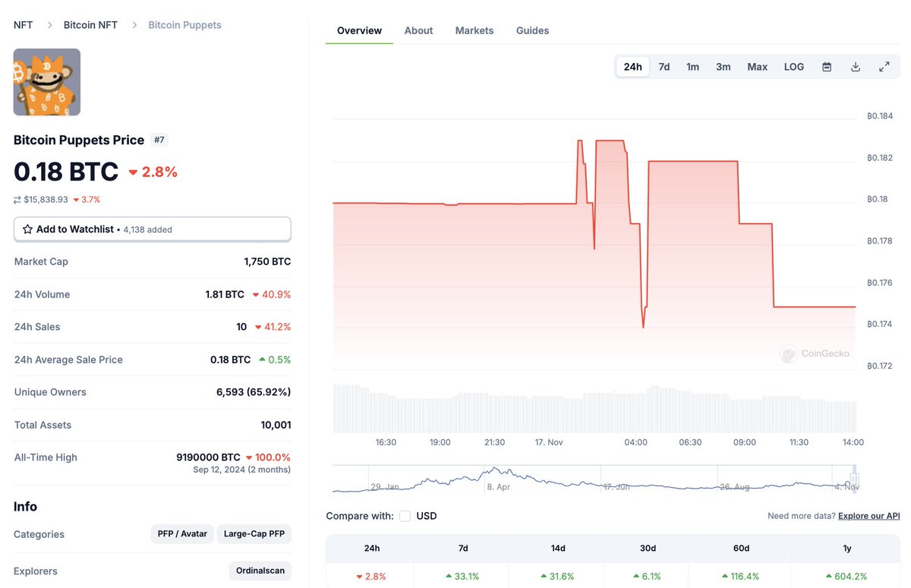Go to the Bitcoin NFT breadcrumb
This screenshot has height=588, width=911.
[90, 25]
